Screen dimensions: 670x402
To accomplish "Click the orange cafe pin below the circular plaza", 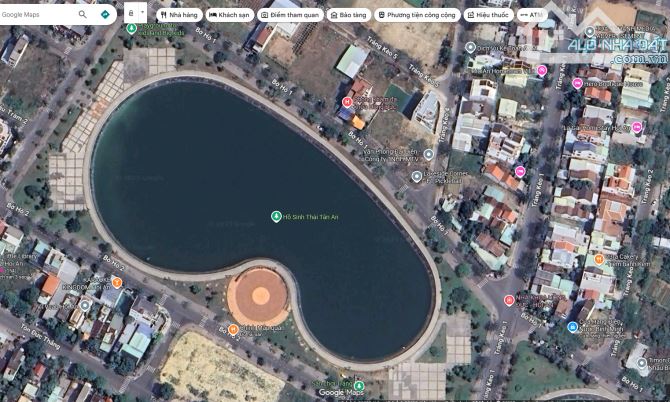I will coord(233,328).
